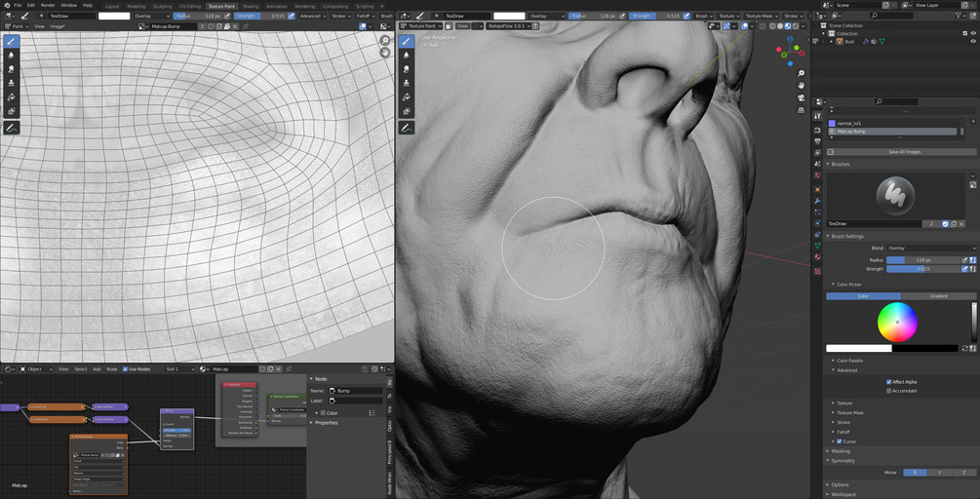Click the color wheel in Color Picker

(897, 322)
